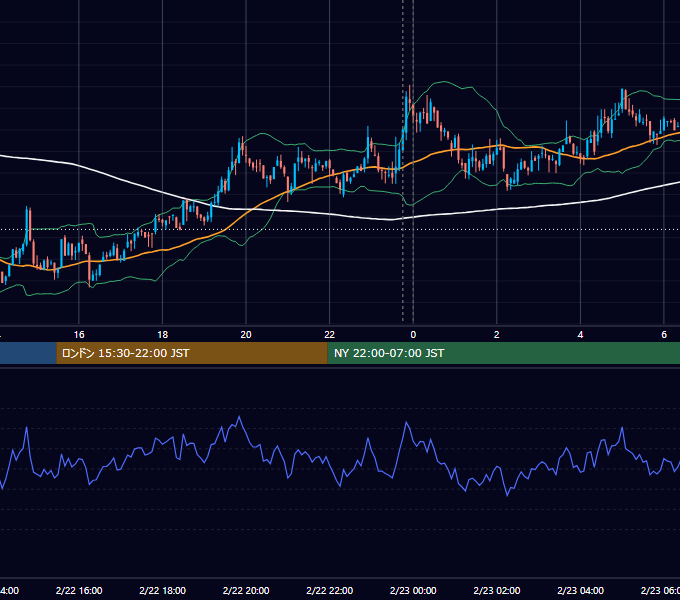The width and height of the screenshot is (680, 600).
Task: Click the 0 hour label on price chart axis
Action: click(413, 335)
